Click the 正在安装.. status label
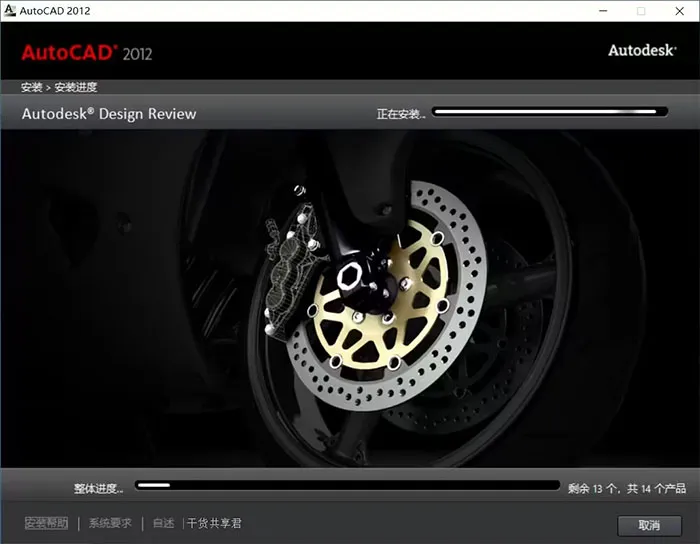This screenshot has width=700, height=544. pyautogui.click(x=401, y=114)
